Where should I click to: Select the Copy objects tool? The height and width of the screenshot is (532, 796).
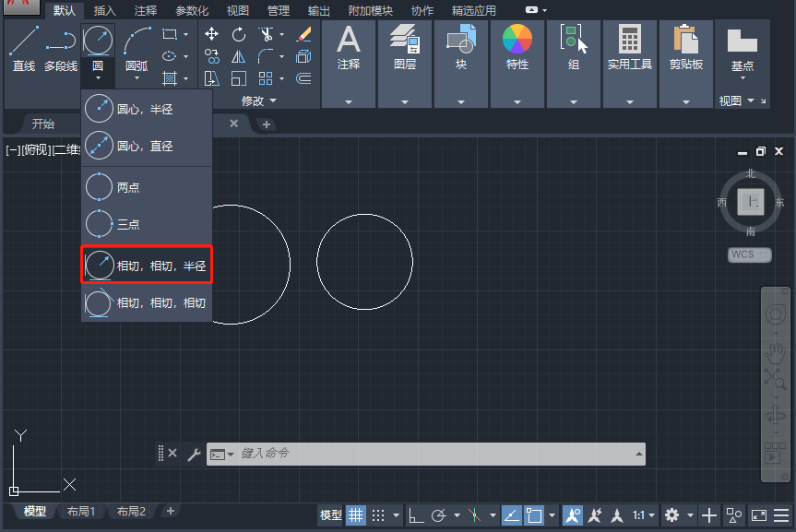pos(212,56)
